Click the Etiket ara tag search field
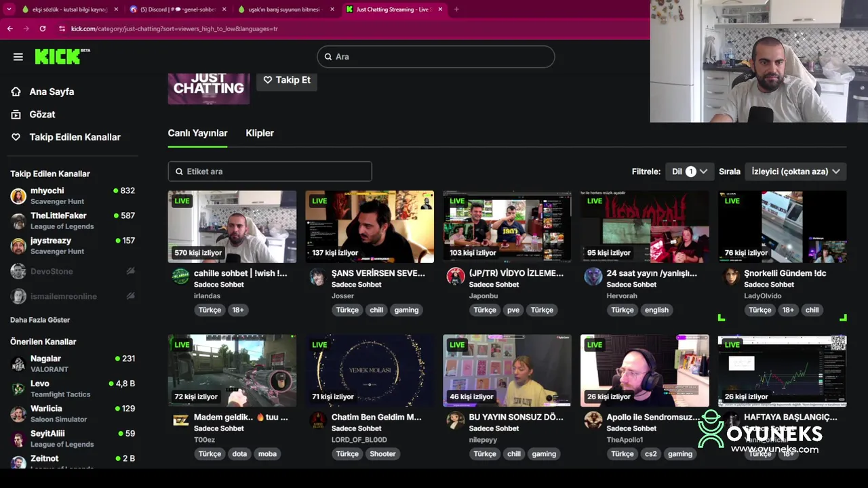868x488 pixels. [x=270, y=171]
